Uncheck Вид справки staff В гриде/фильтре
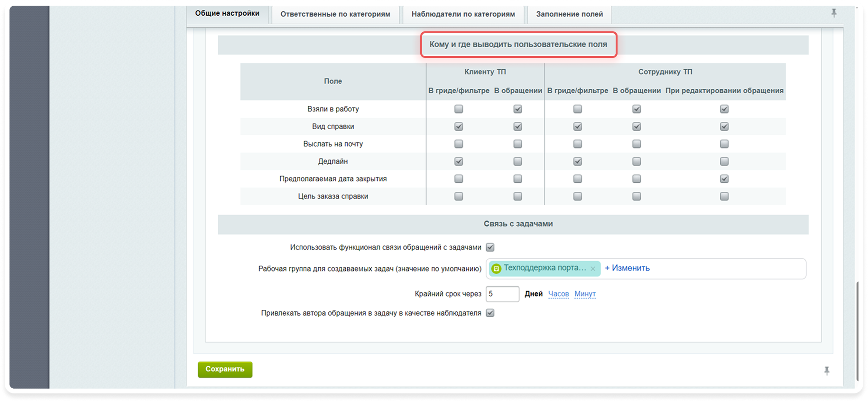 (x=577, y=127)
